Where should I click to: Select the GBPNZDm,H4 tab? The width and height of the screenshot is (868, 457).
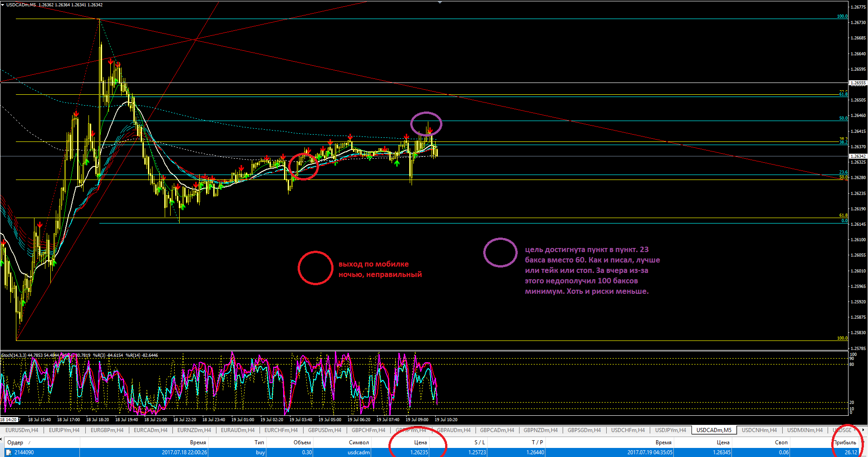coord(540,430)
